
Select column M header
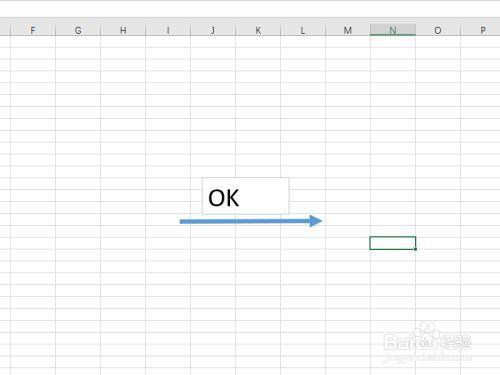pos(348,30)
